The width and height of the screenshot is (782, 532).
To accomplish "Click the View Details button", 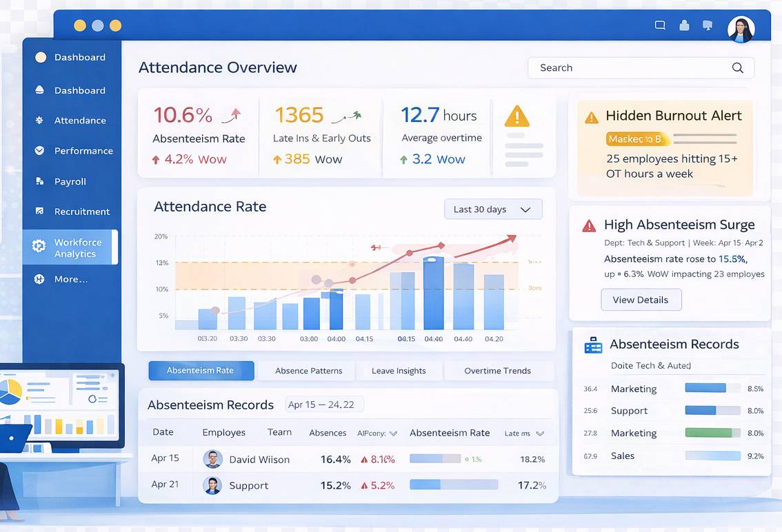I will click(641, 300).
